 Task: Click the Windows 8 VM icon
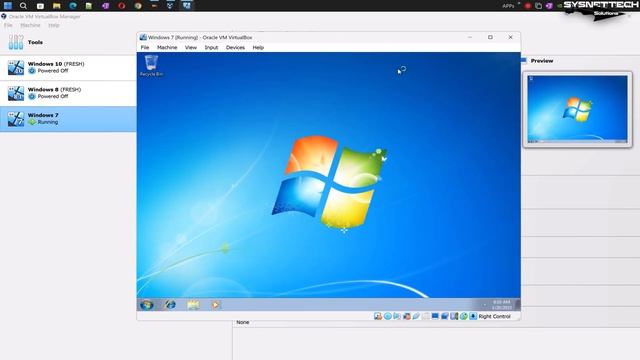(x=16, y=93)
